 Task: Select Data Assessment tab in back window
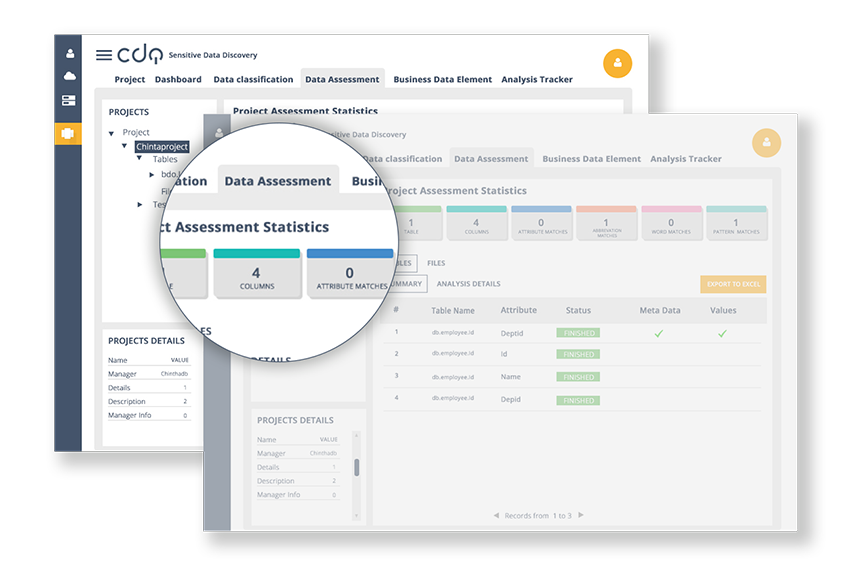coord(342,79)
